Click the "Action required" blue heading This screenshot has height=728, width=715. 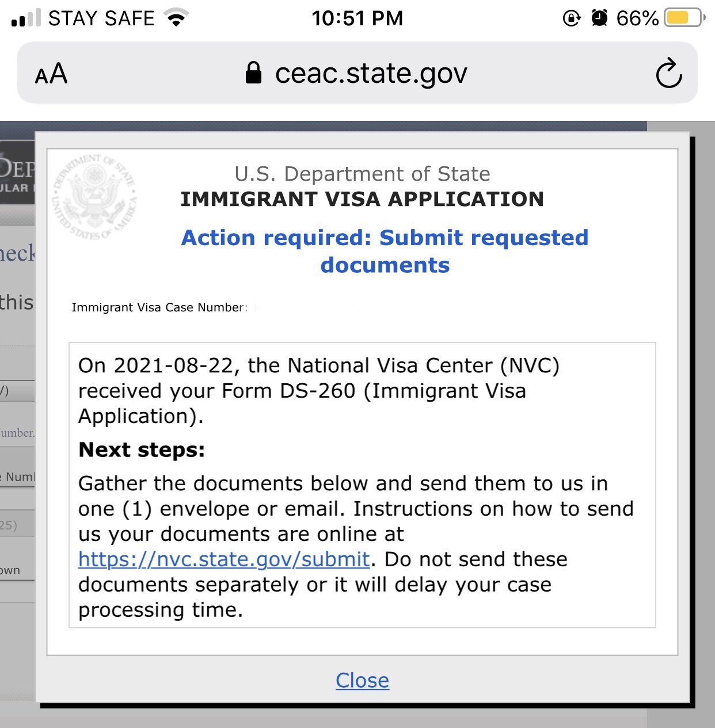[x=385, y=251]
